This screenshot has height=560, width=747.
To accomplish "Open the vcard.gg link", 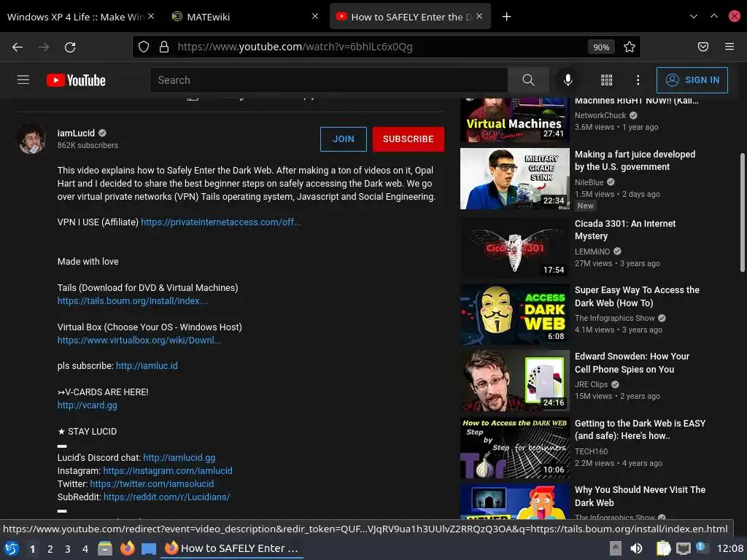I will [x=88, y=405].
